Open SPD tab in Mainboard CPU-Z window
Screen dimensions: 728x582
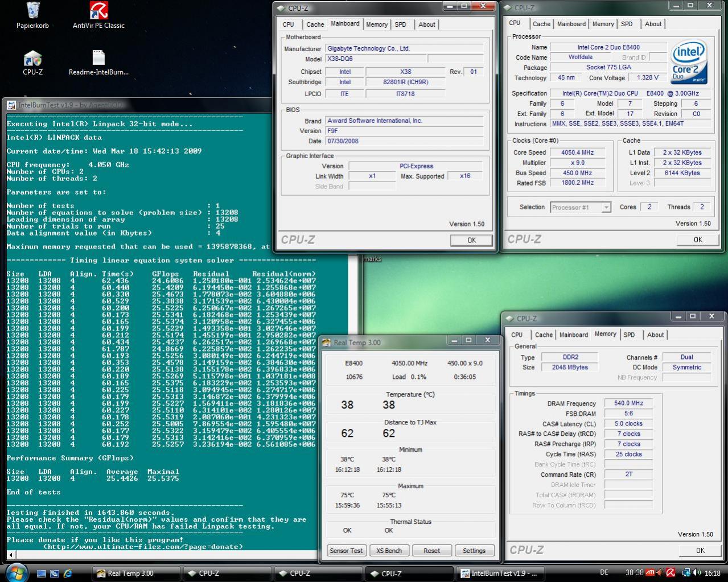[x=401, y=24]
